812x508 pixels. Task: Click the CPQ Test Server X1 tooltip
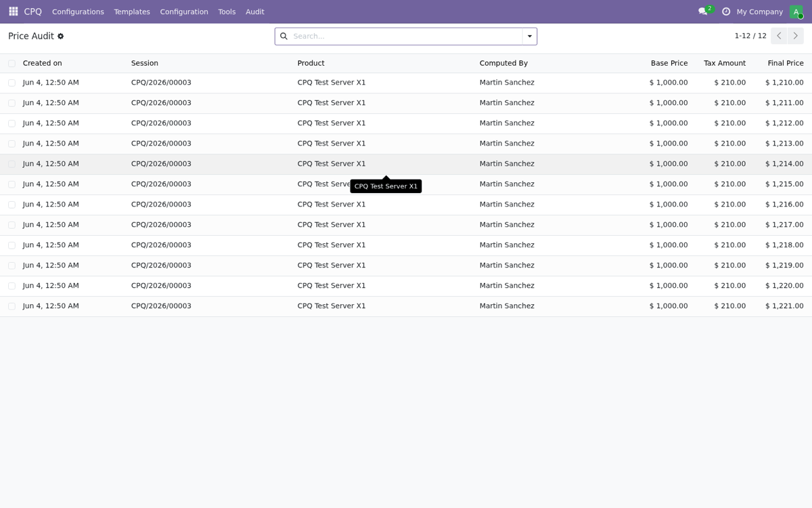[386, 186]
